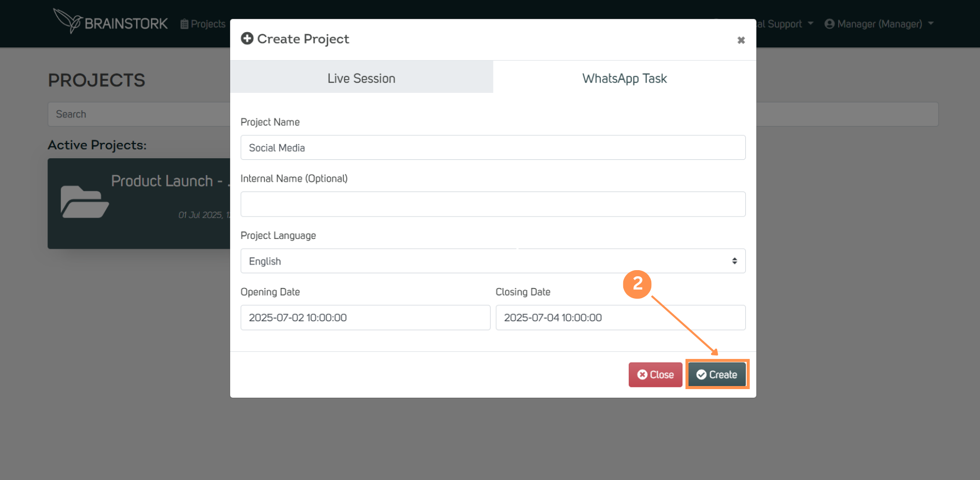Click the Search projects field
Viewport: 980px width, 480px height.
pyautogui.click(x=139, y=114)
